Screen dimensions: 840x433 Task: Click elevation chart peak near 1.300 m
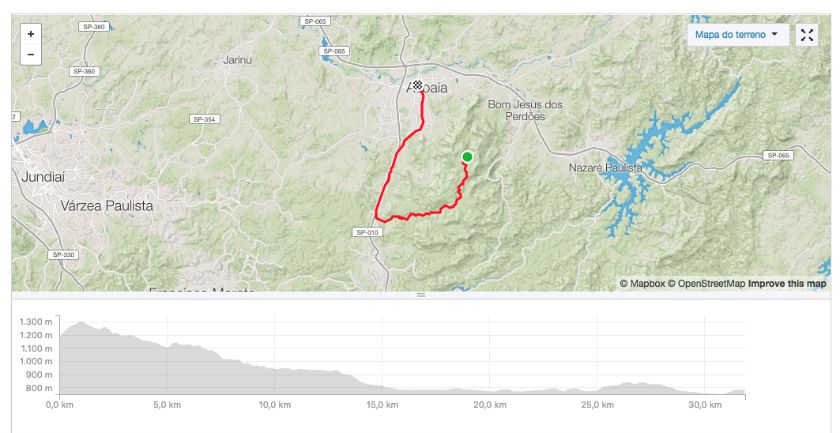[x=81, y=323]
